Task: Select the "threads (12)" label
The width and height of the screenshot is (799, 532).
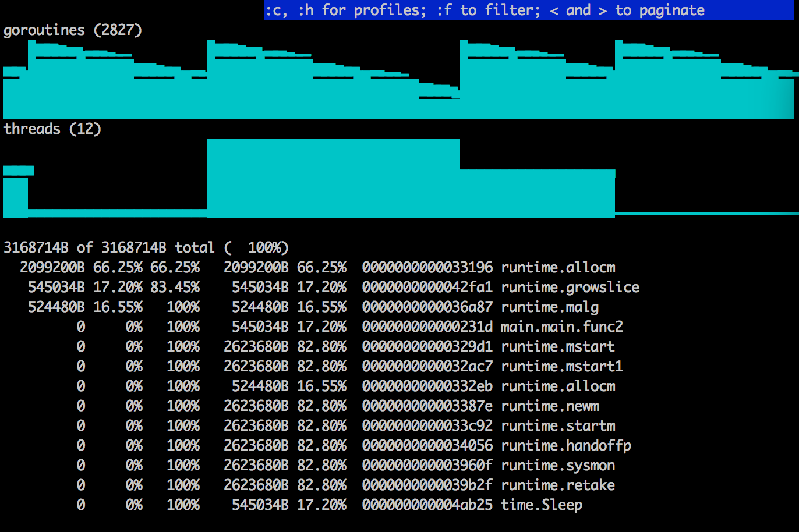Action: pos(52,129)
